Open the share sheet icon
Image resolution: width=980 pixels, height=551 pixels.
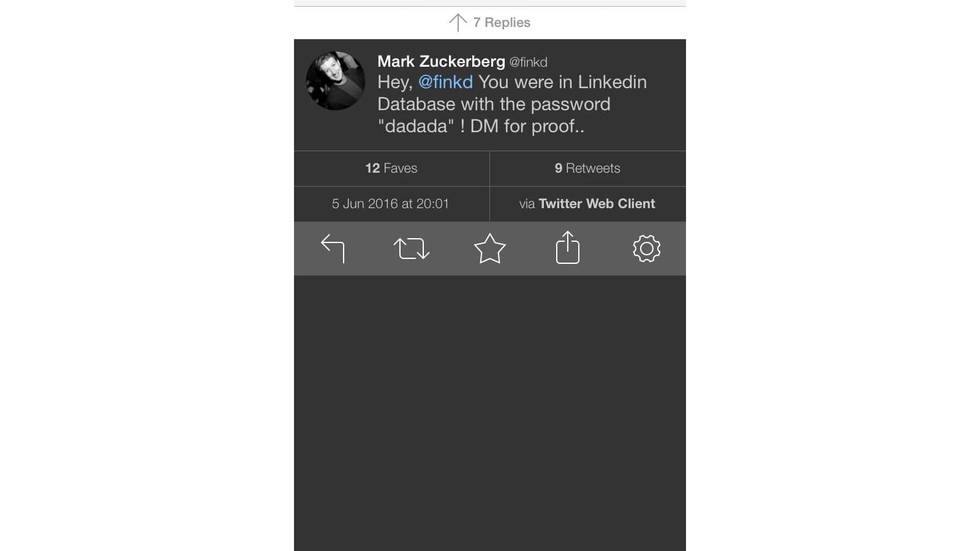pyautogui.click(x=568, y=247)
